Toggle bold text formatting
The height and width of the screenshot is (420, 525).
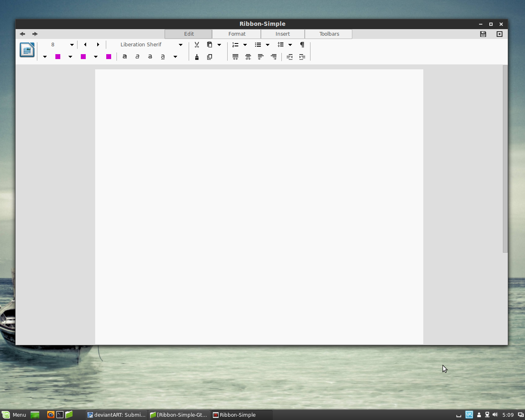tap(125, 57)
